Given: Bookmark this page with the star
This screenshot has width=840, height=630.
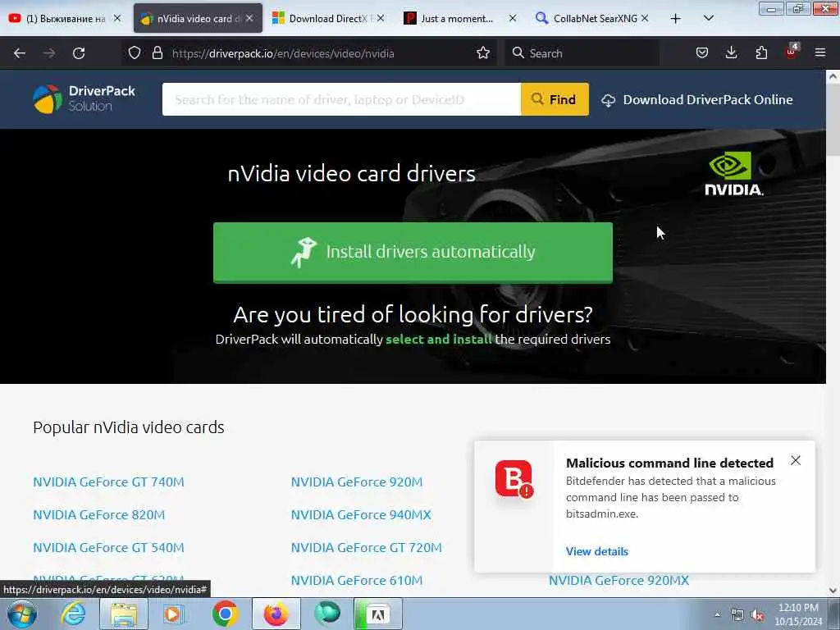Looking at the screenshot, I should pos(483,53).
